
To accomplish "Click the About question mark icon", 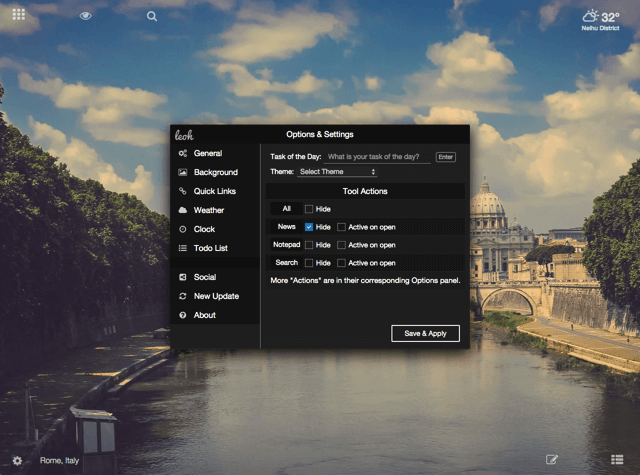I will pyautogui.click(x=183, y=315).
